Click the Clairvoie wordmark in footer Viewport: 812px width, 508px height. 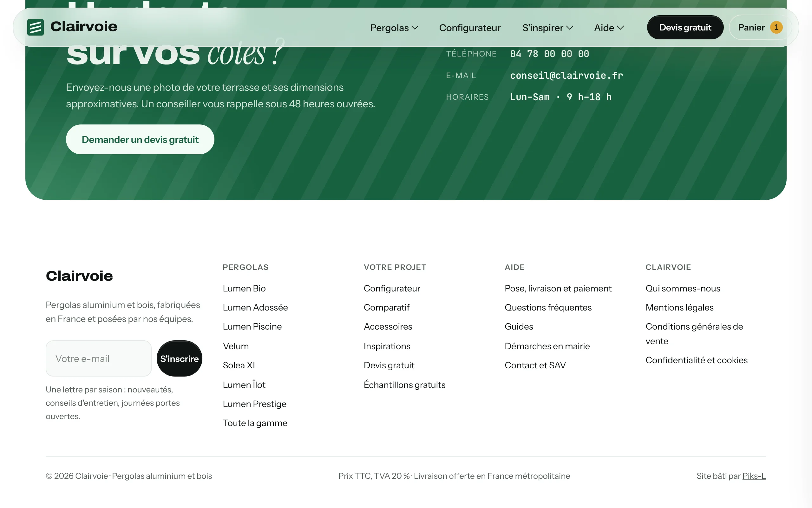[x=79, y=276]
